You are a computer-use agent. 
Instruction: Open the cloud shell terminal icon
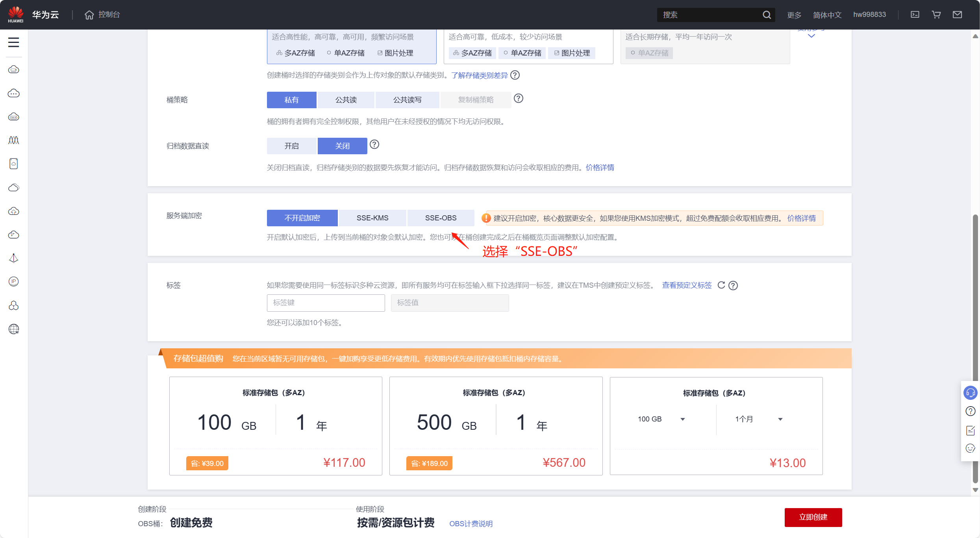tap(915, 15)
